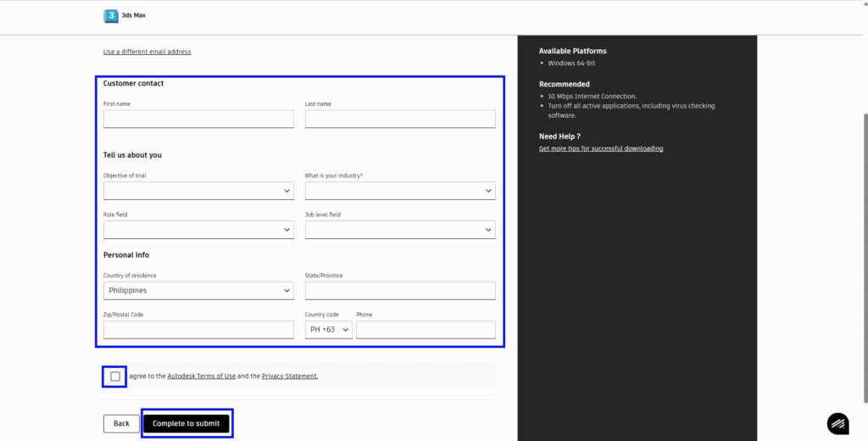The width and height of the screenshot is (868, 441).
Task: Click the 3ds Max logo icon
Action: pos(110,16)
